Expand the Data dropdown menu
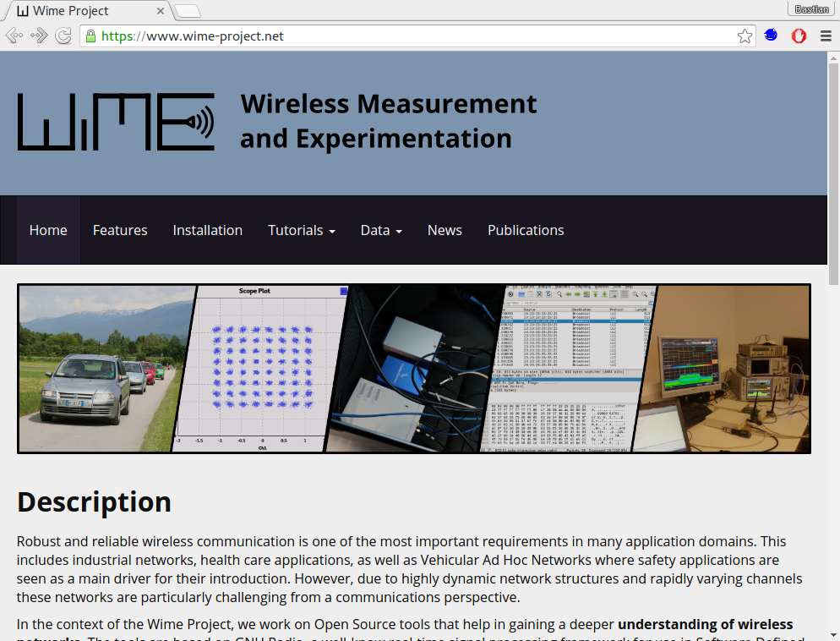 click(x=380, y=230)
